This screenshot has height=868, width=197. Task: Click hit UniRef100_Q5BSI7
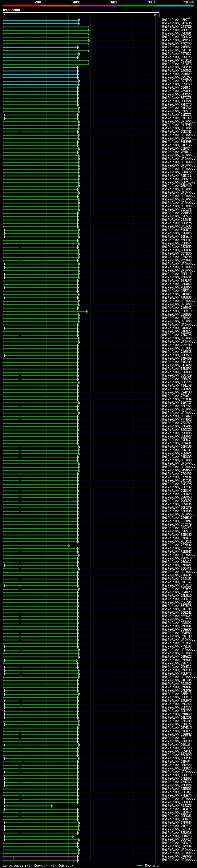177,111
